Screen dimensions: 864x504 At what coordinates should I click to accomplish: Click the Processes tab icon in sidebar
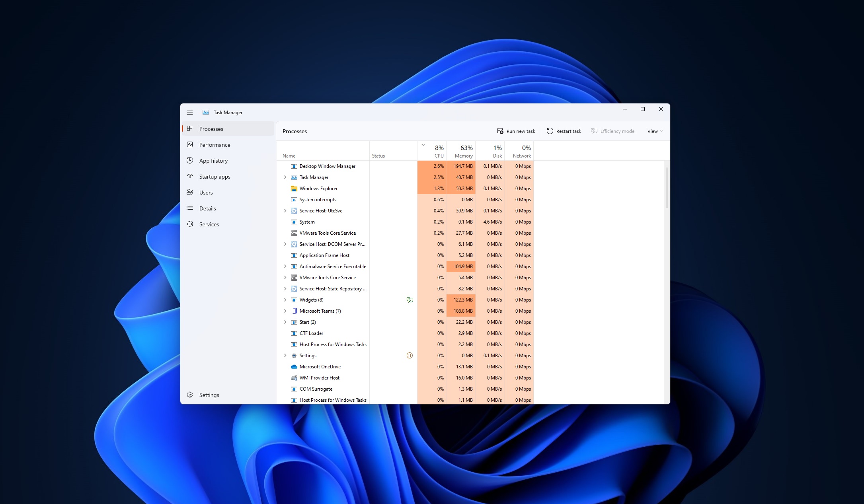click(x=189, y=128)
